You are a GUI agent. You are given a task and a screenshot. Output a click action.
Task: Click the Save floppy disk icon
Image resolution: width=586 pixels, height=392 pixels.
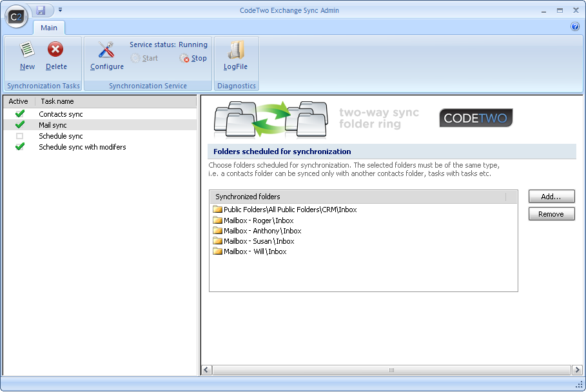pos(41,10)
